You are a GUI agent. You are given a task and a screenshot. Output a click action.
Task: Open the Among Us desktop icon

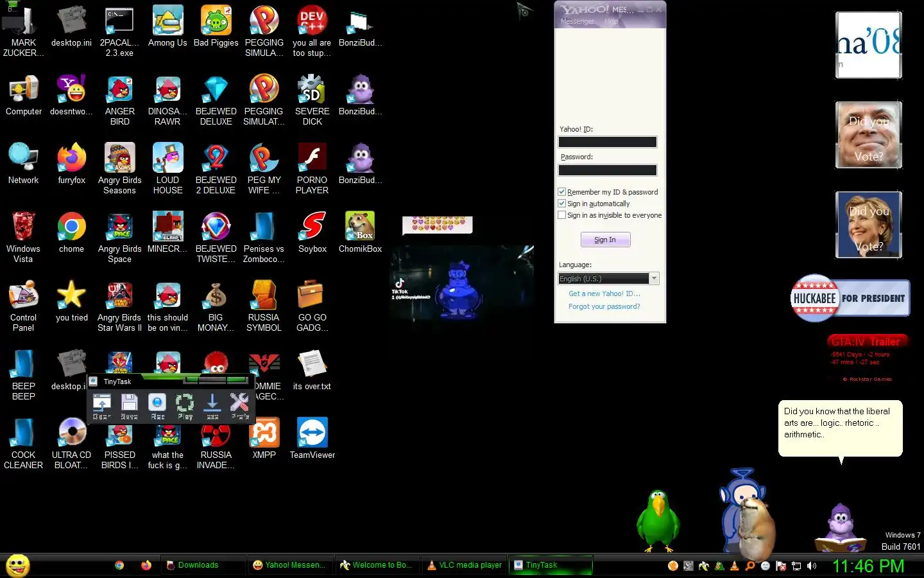[x=167, y=27]
